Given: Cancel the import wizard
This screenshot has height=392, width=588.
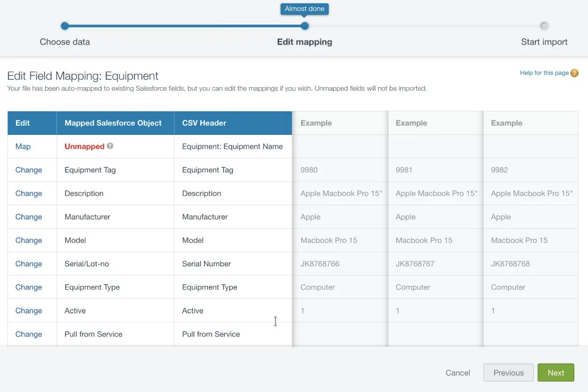Looking at the screenshot, I should point(458,373).
